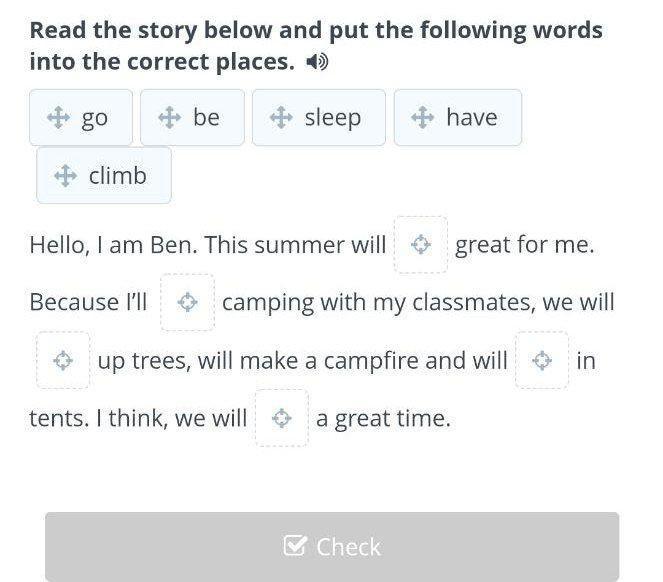Pick the word label "sleep"
663x582 pixels.
tap(333, 118)
